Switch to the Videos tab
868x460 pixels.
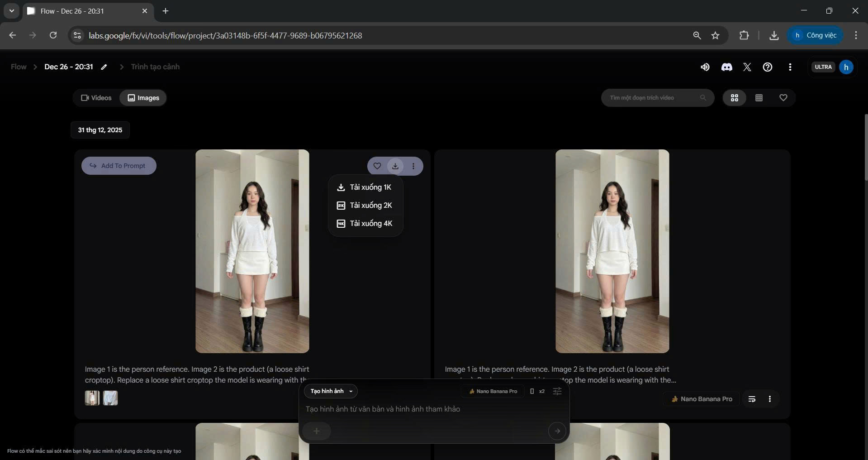pyautogui.click(x=96, y=98)
